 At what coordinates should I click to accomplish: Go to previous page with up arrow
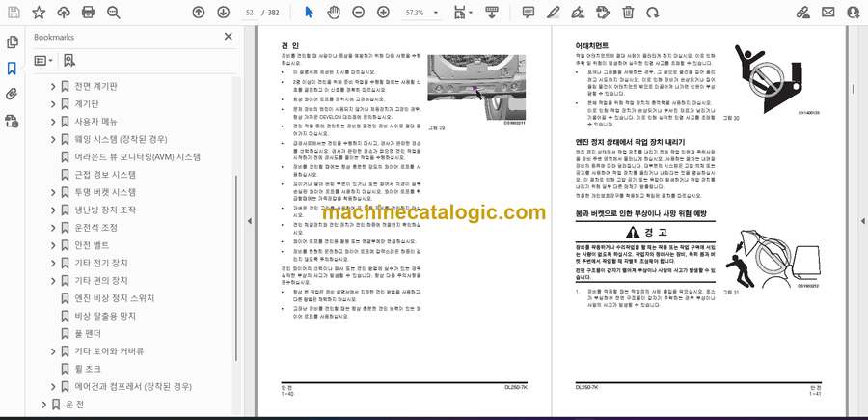(x=198, y=13)
